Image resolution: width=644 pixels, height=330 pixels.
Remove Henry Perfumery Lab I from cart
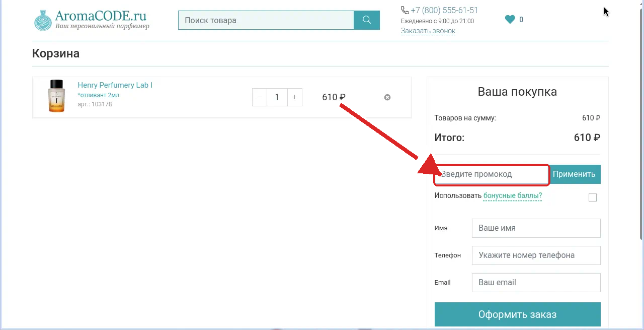pyautogui.click(x=387, y=97)
